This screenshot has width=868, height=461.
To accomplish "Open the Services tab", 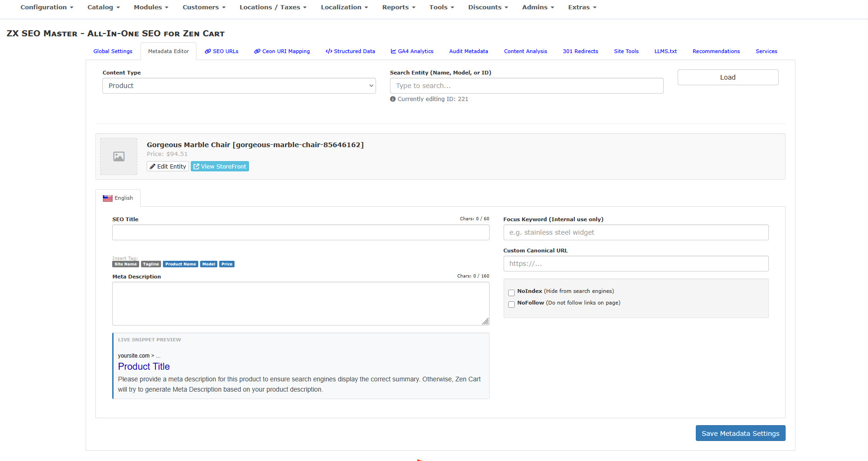I will 766,51.
